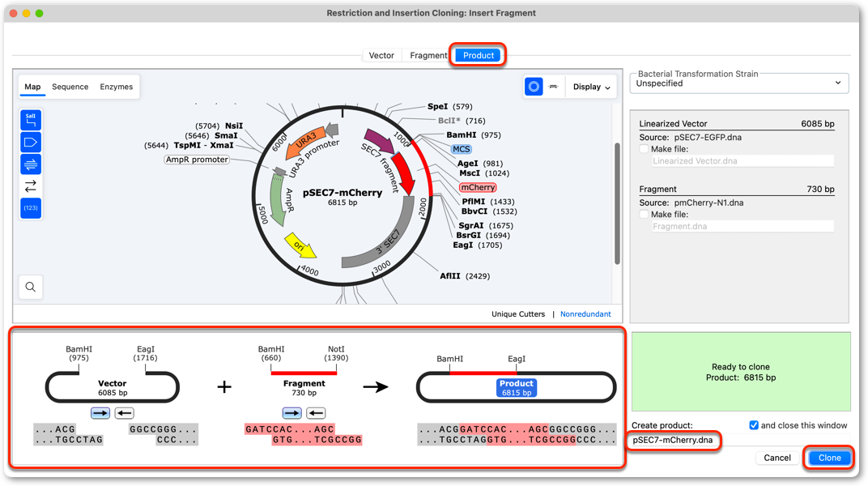The width and height of the screenshot is (868, 486).
Task: Click the Clone button
Action: [x=829, y=458]
